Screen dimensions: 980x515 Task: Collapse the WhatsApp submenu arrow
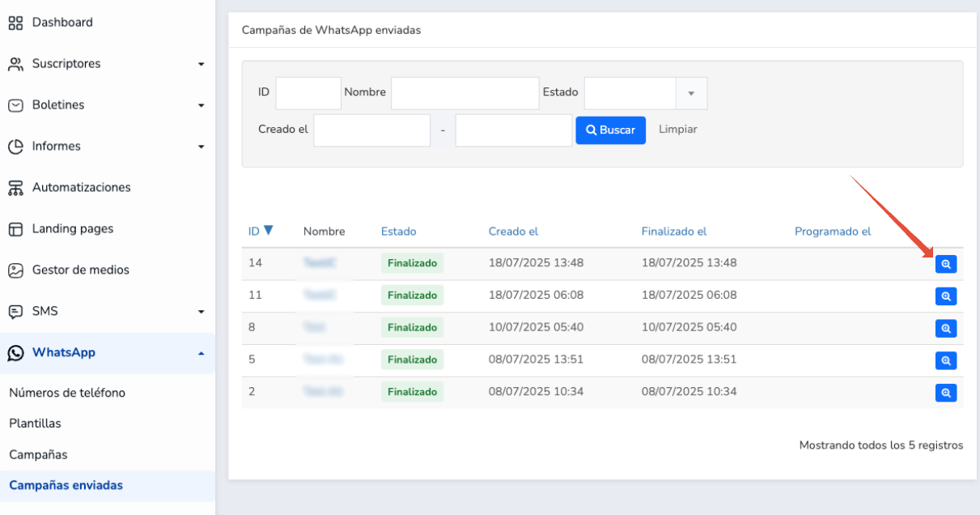pyautogui.click(x=202, y=353)
